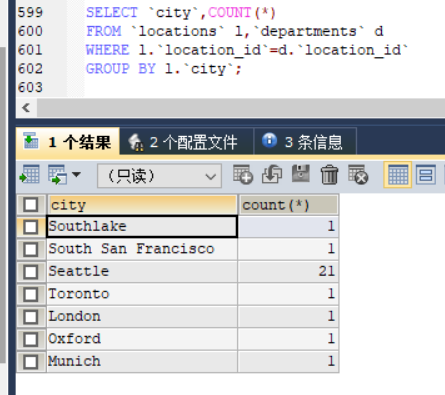Check the Oxford row checkbox
Viewport: 445px width, 395px height.
coord(31,339)
